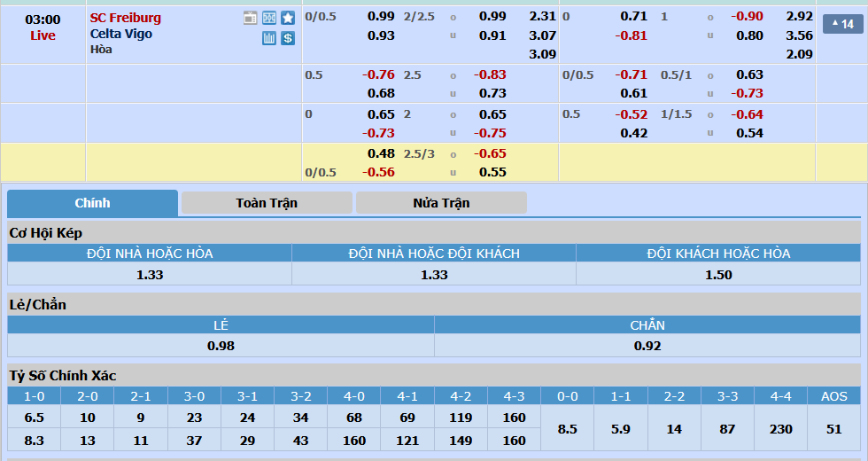Pick Lẻ odds 0.98
Image resolution: width=868 pixels, height=461 pixels.
click(221, 346)
